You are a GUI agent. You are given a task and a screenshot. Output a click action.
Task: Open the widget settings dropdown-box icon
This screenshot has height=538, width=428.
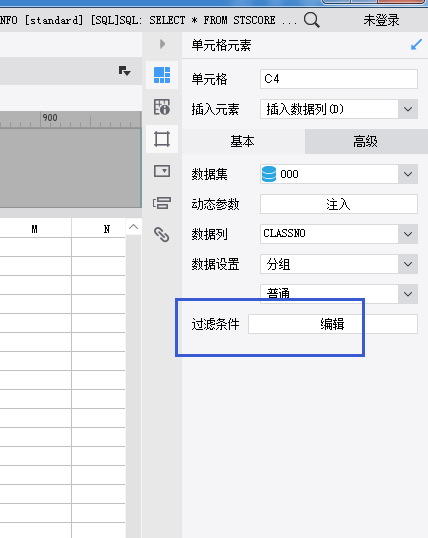(162, 171)
